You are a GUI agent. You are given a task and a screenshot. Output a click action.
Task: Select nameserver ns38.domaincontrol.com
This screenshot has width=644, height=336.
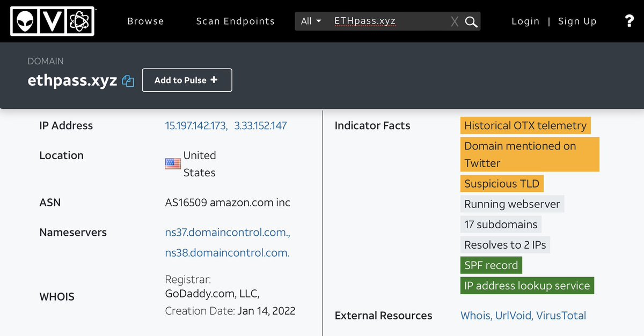227,253
